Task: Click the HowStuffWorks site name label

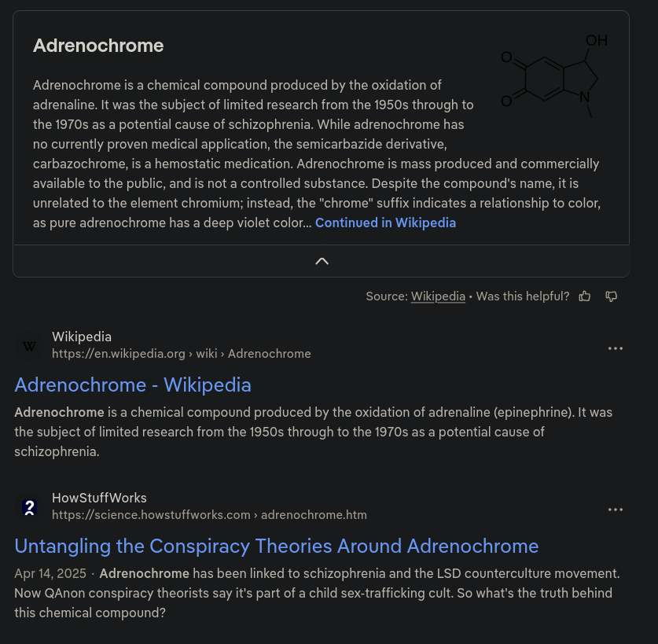Action: pyautogui.click(x=99, y=498)
